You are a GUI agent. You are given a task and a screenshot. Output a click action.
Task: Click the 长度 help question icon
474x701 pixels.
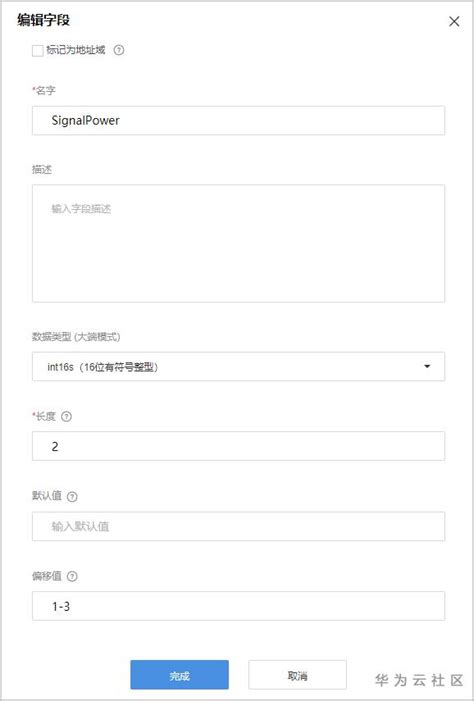tap(66, 417)
